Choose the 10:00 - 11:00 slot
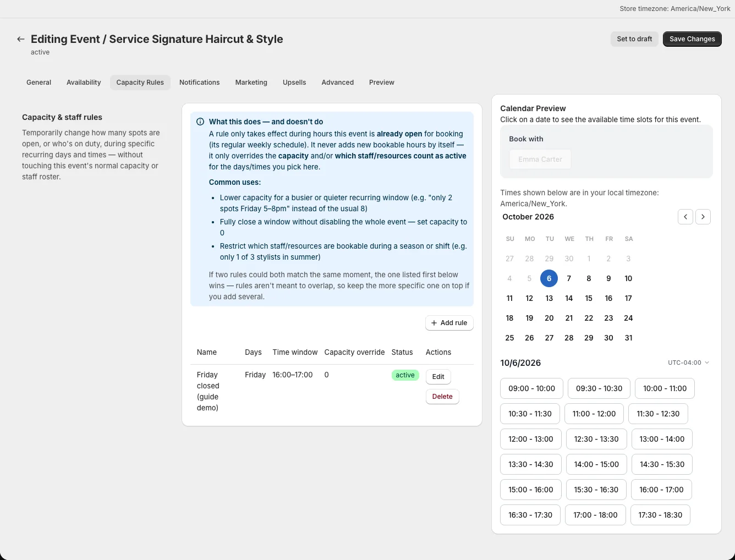This screenshot has width=735, height=560. [x=665, y=388]
